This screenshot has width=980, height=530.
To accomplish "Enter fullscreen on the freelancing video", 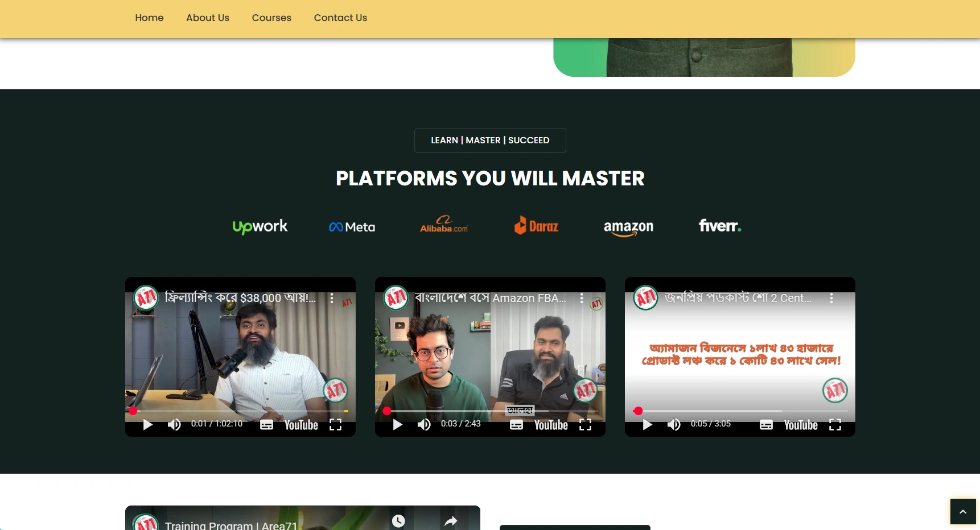I will pyautogui.click(x=335, y=425).
